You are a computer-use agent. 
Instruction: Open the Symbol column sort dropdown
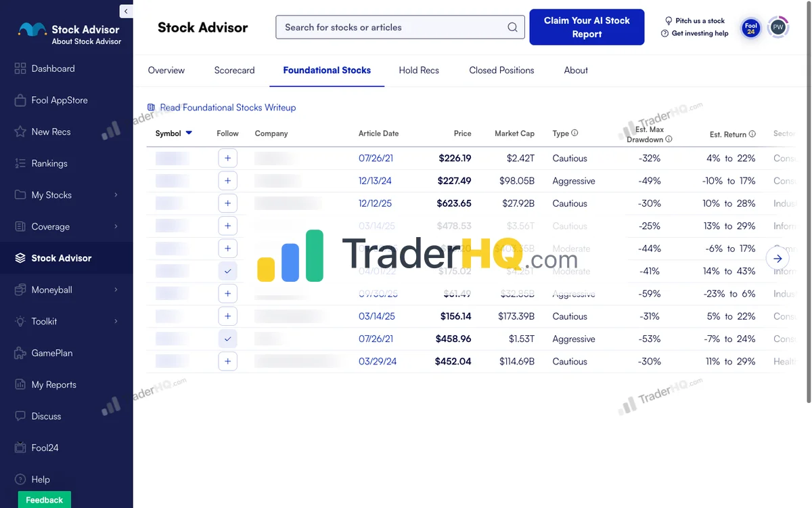click(188, 133)
